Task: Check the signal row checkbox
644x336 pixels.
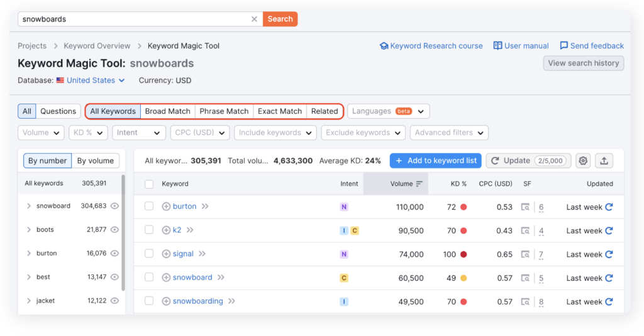Action: click(x=149, y=254)
